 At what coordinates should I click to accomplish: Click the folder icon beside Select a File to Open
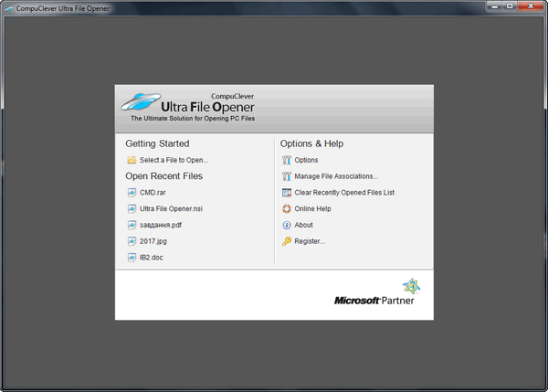point(132,160)
